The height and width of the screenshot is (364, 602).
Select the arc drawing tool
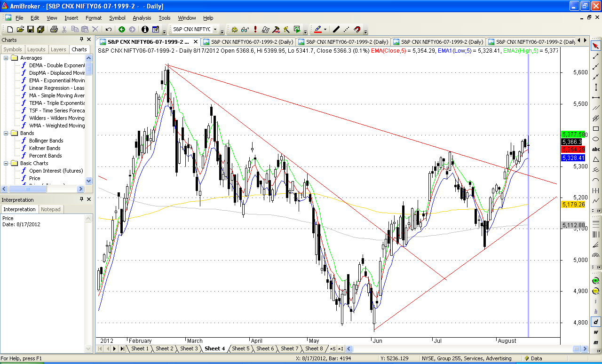596,180
